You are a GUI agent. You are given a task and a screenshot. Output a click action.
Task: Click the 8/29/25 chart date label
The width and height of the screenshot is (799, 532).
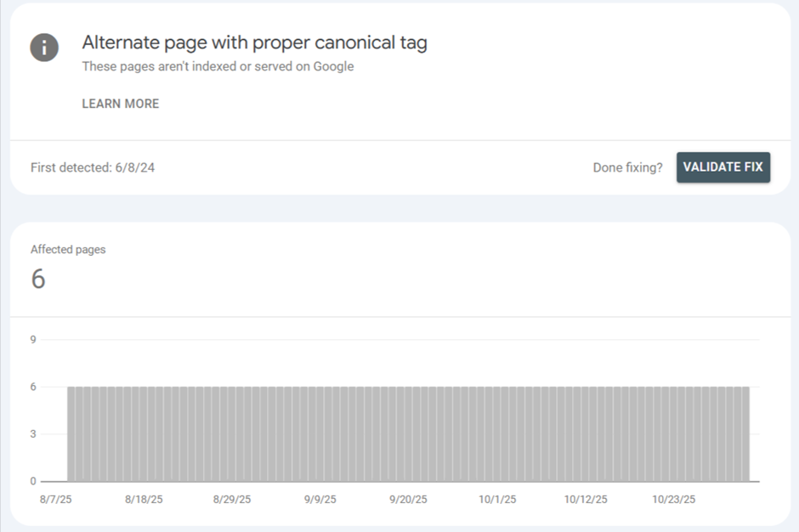[232, 500]
